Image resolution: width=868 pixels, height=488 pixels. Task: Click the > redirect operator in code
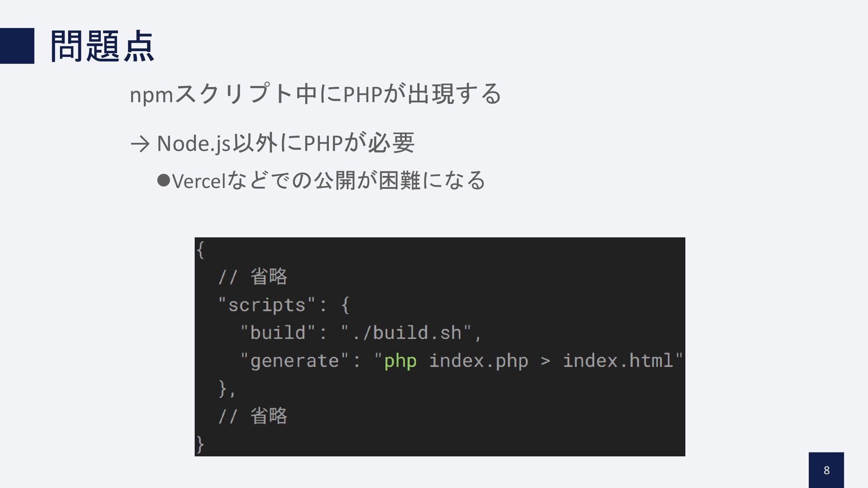point(545,361)
